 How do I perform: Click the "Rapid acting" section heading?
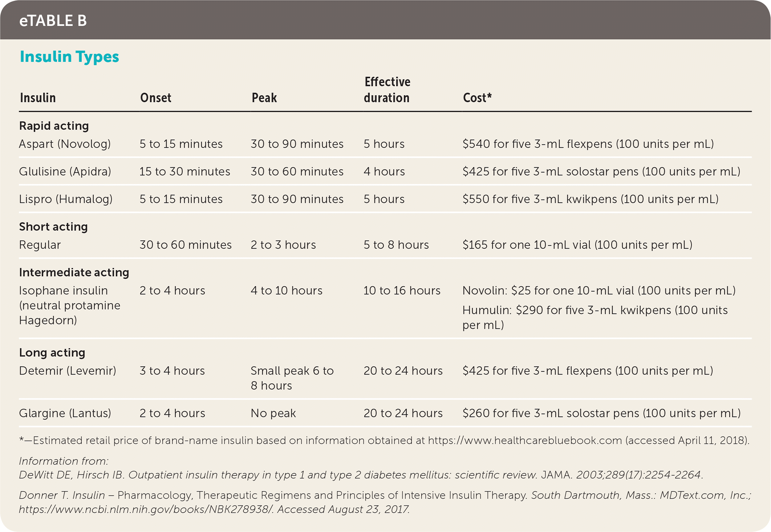tap(54, 126)
